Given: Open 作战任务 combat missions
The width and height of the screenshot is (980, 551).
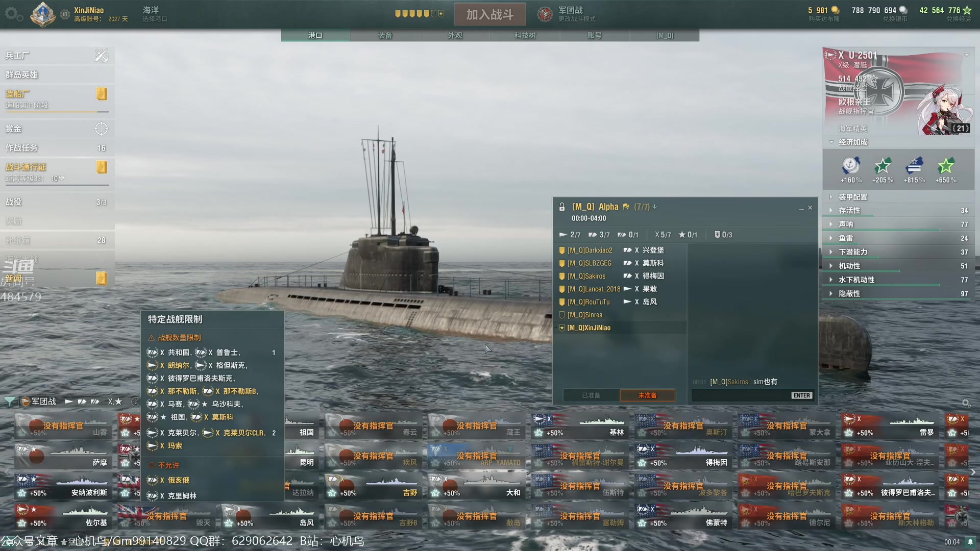Looking at the screenshot, I should (x=56, y=148).
